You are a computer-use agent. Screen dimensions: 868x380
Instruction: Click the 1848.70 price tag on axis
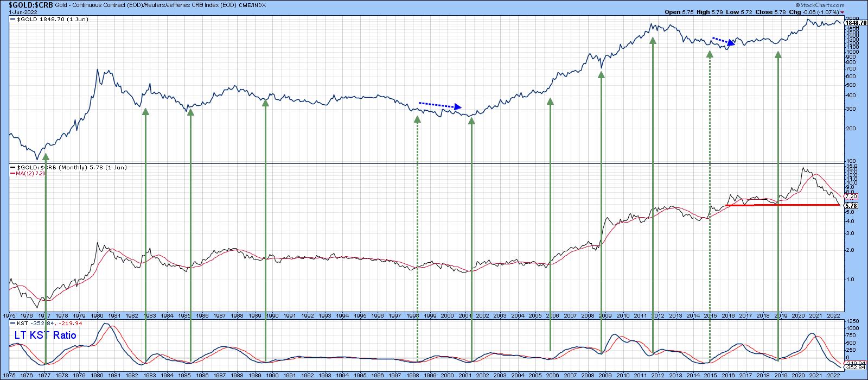853,23
